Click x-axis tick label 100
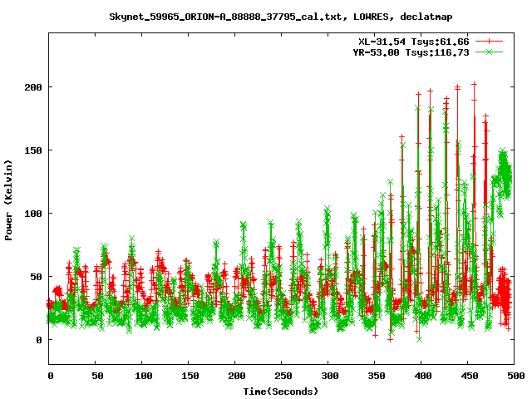The height and width of the screenshot is (399, 532). pos(144,376)
